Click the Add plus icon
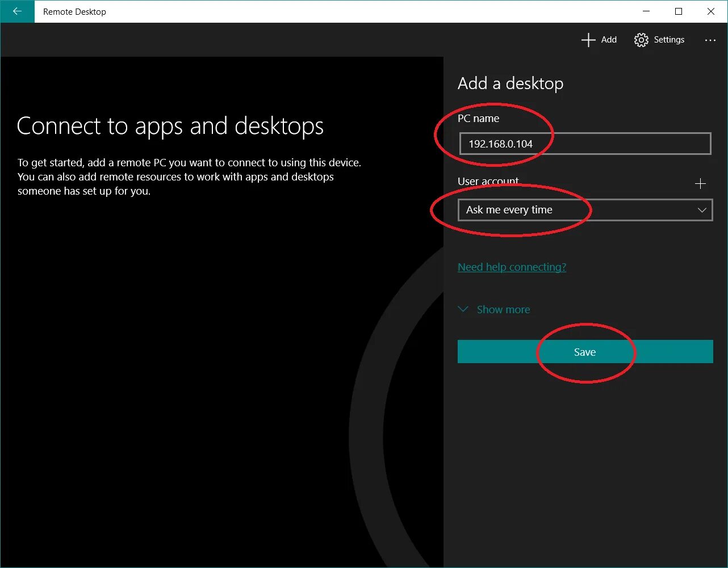The height and width of the screenshot is (568, 728). [x=588, y=40]
